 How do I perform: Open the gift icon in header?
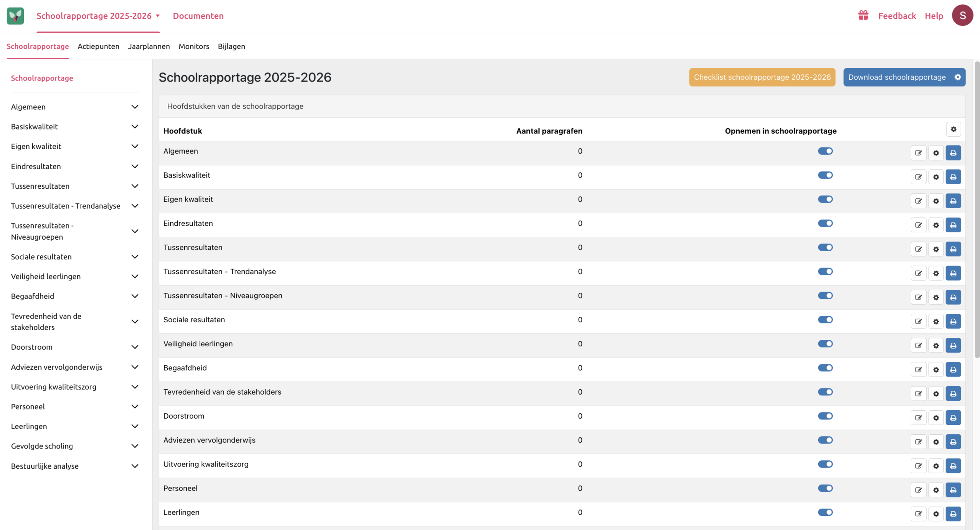coord(863,15)
